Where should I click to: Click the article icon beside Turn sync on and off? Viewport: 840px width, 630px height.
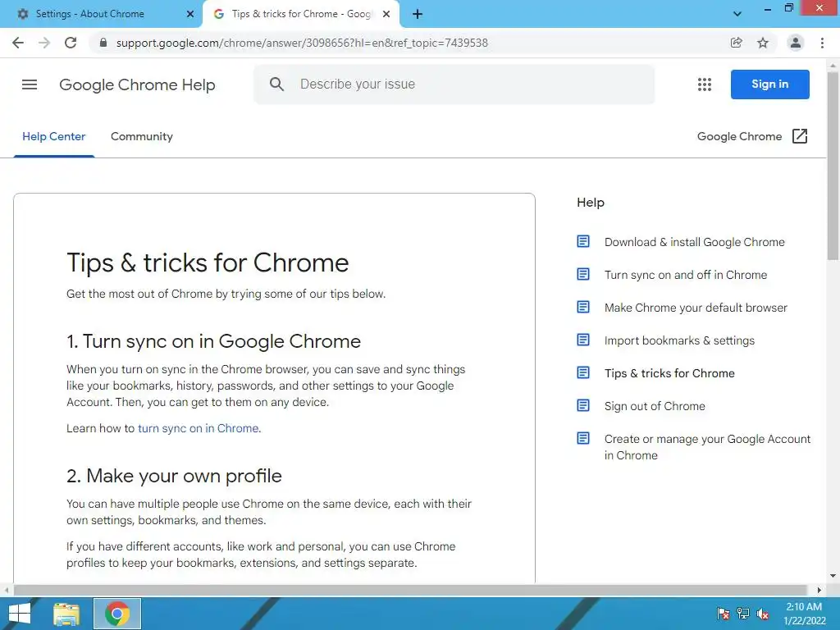583,274
